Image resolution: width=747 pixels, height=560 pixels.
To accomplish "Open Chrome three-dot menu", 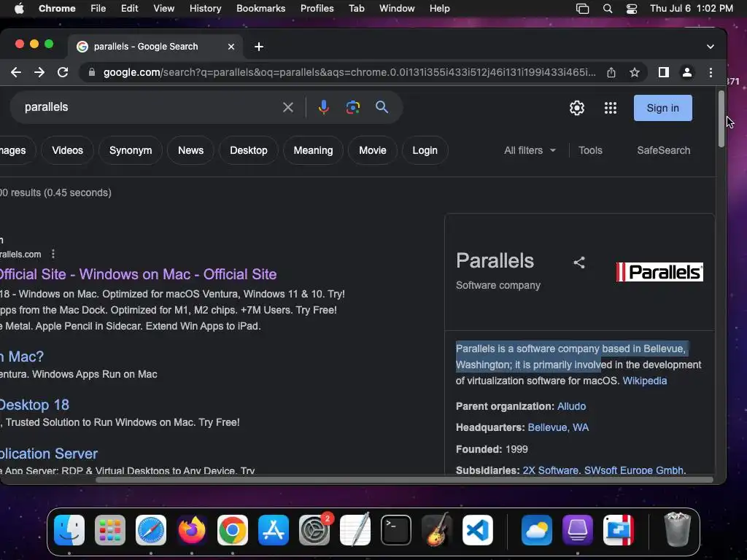I will [711, 72].
